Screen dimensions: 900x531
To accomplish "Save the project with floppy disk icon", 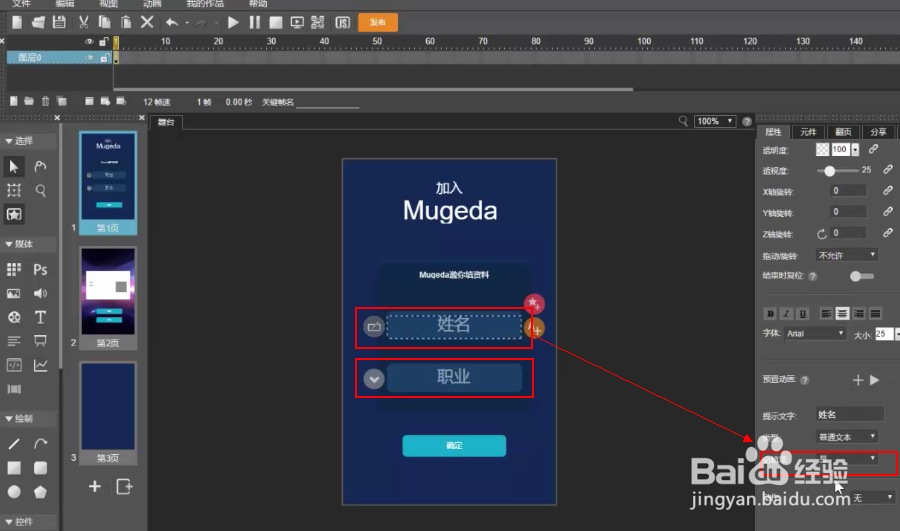I will click(59, 22).
